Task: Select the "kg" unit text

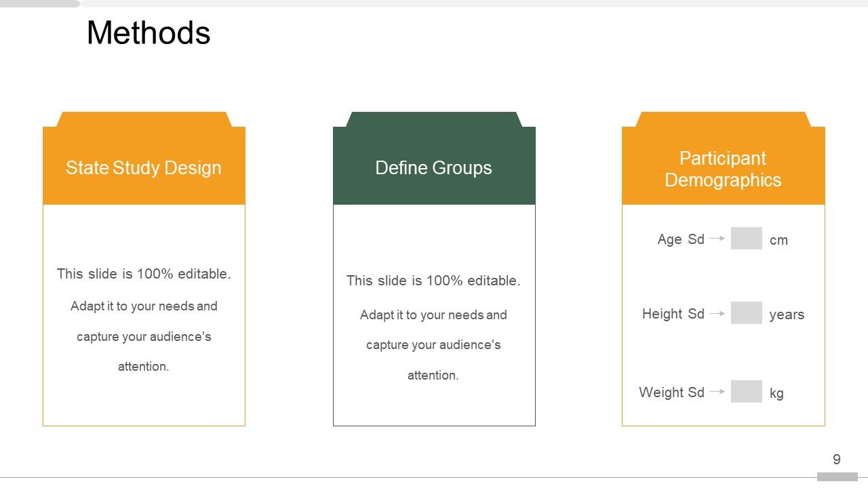Action: coord(776,393)
